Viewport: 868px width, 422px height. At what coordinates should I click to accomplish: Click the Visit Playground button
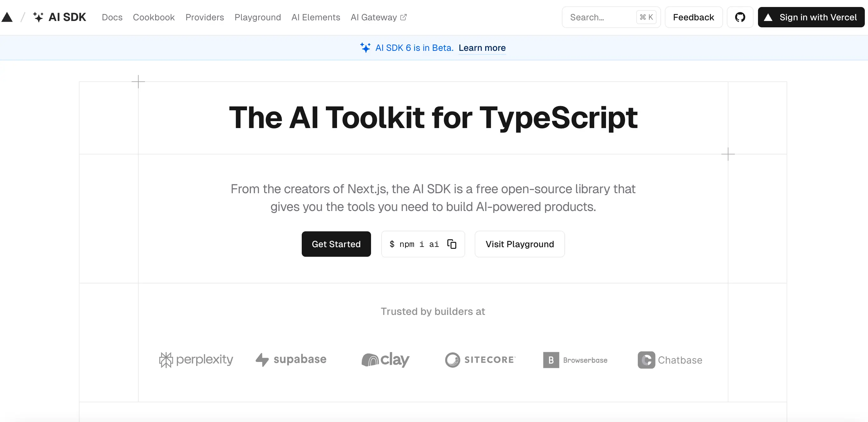click(519, 244)
